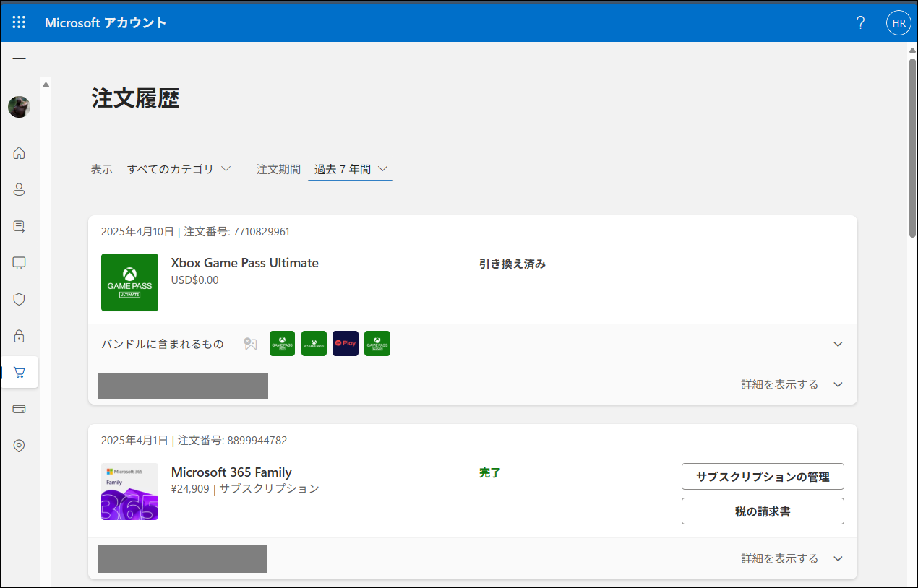Open the すべてのカテゴリ filter dropdown
Screen dimensions: 918x588
[179, 169]
